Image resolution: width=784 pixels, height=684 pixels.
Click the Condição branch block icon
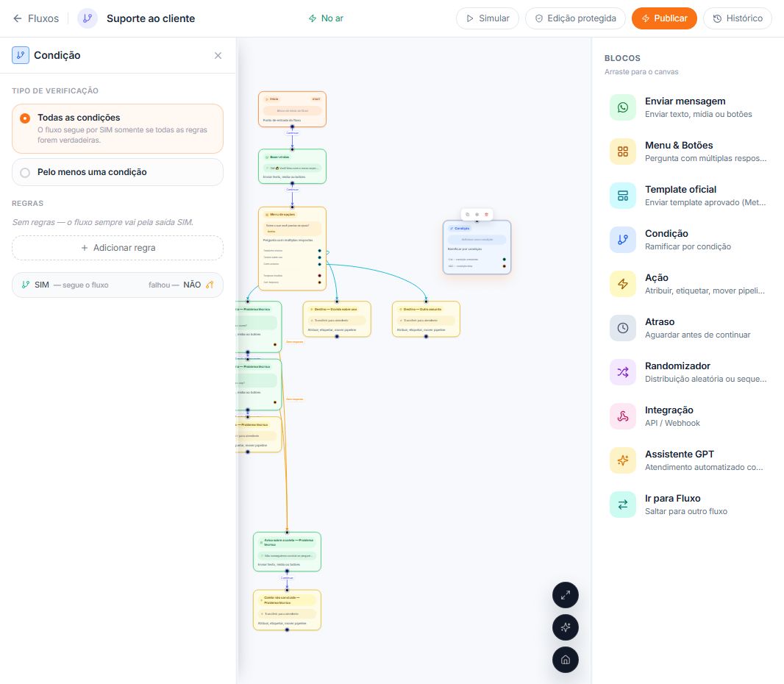point(622,240)
